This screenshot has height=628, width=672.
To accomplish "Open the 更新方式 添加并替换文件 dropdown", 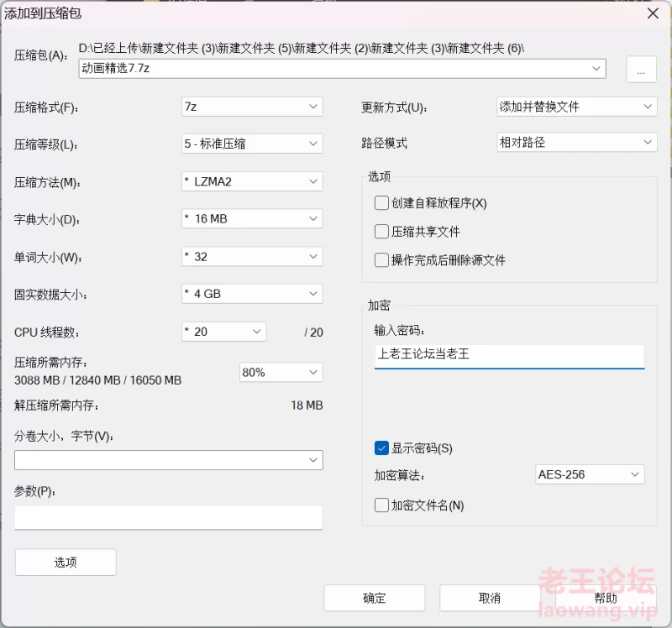I will pos(576,107).
